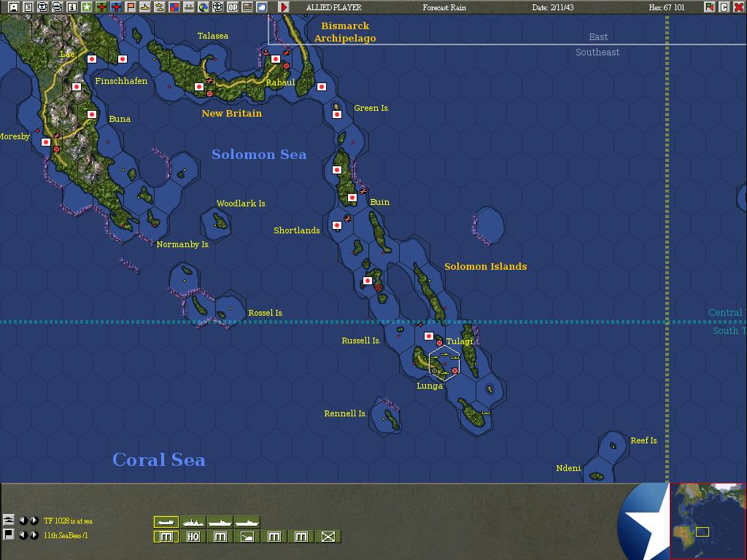Open the OP operations report icon

[x=233, y=7]
